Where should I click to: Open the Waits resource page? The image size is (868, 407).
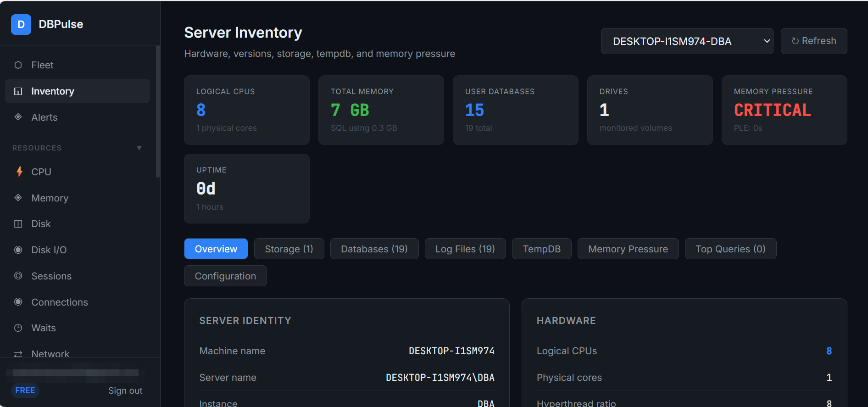78,328
